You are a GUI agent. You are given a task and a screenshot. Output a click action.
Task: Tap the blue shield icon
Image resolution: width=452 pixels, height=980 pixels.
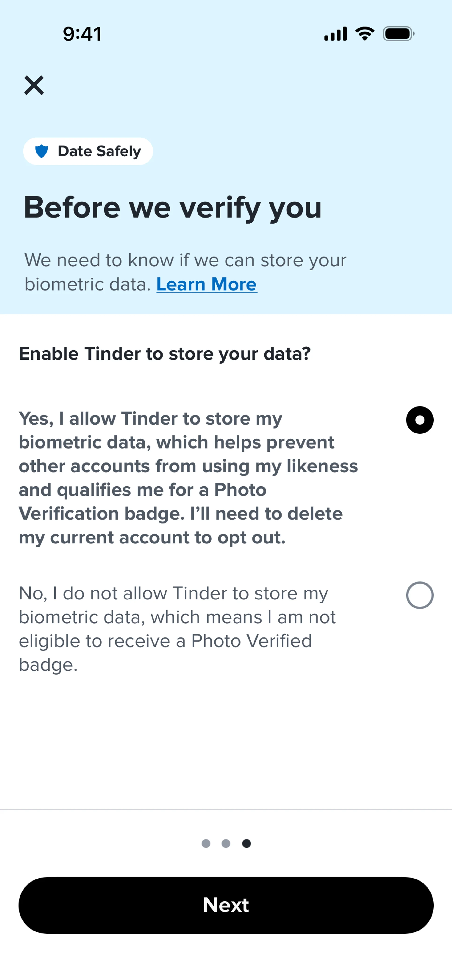click(41, 151)
